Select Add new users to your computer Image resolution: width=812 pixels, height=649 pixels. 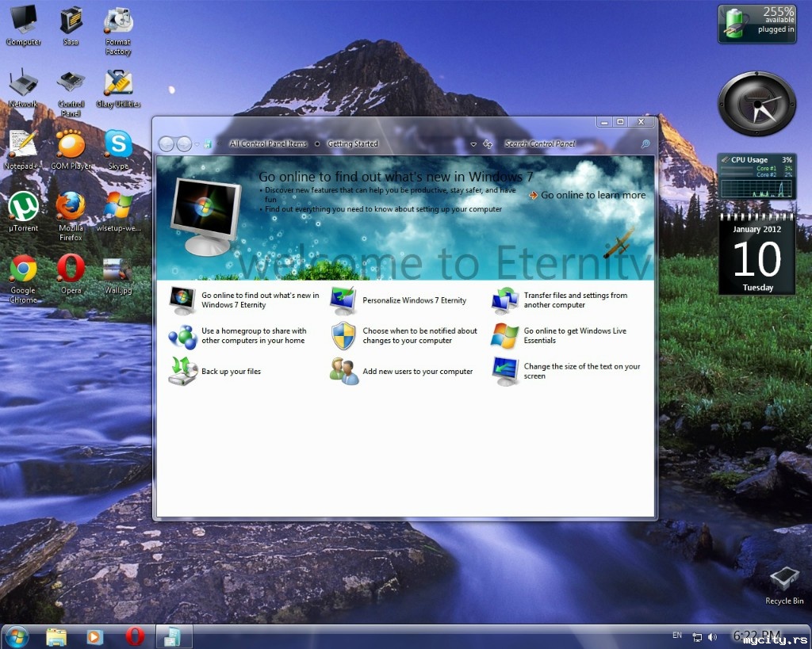point(401,371)
